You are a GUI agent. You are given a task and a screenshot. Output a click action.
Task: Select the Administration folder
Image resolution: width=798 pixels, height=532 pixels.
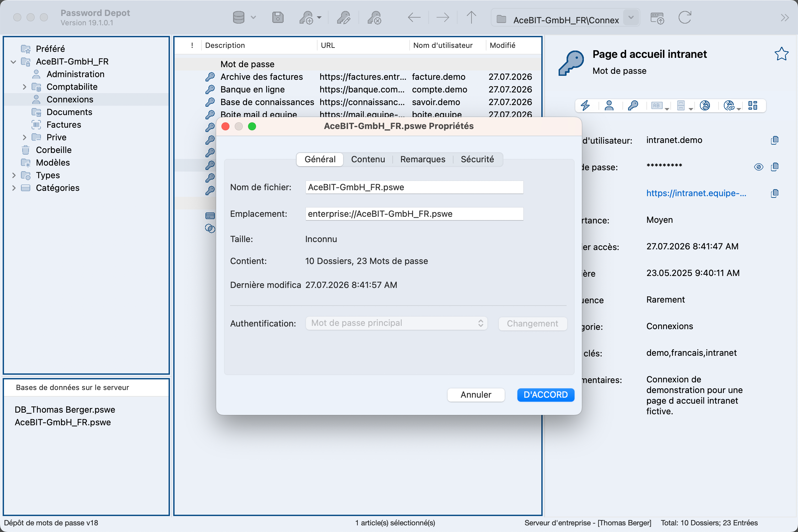pos(75,74)
